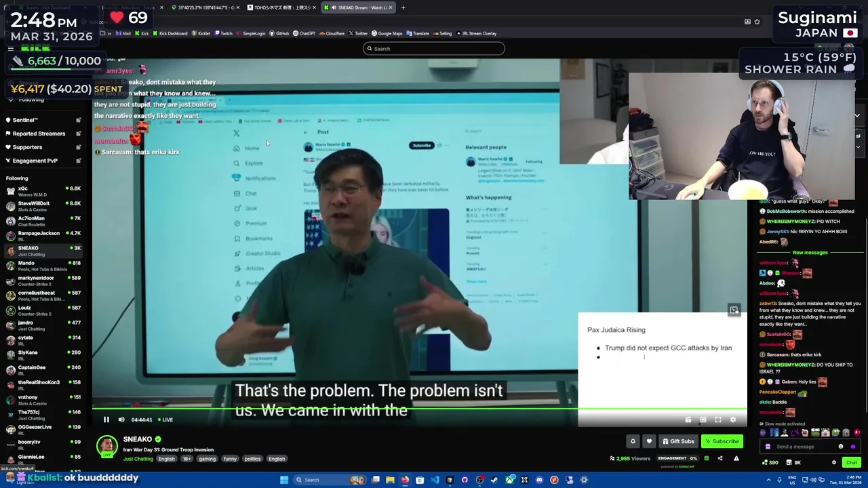Share the stream via share icon
This screenshot has height=488, width=868.
pyautogui.click(x=720, y=459)
